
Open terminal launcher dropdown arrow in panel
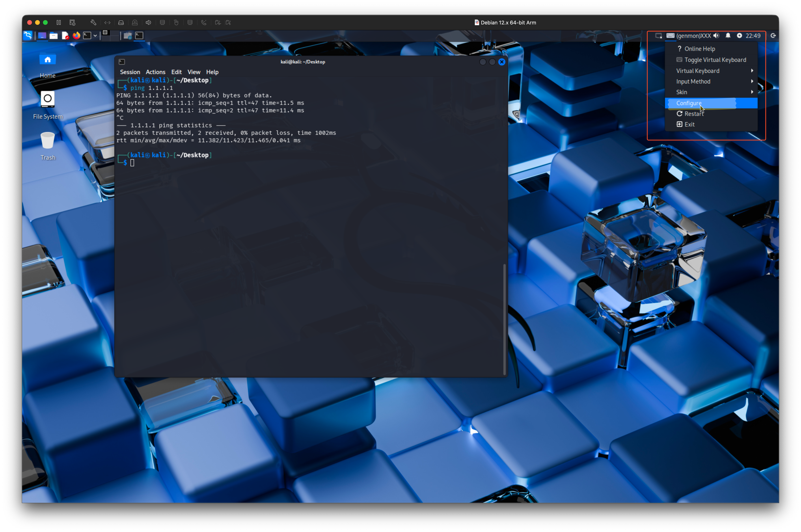point(95,36)
